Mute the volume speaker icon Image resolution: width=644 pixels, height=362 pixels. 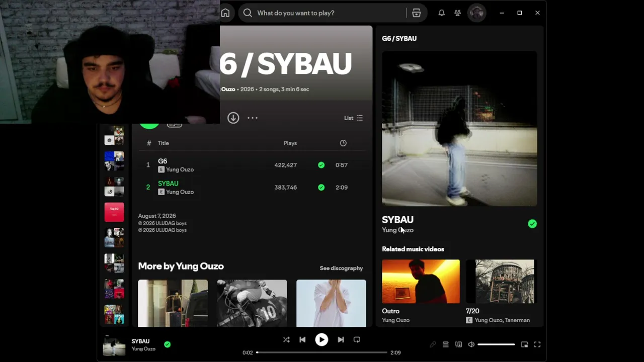click(x=471, y=344)
